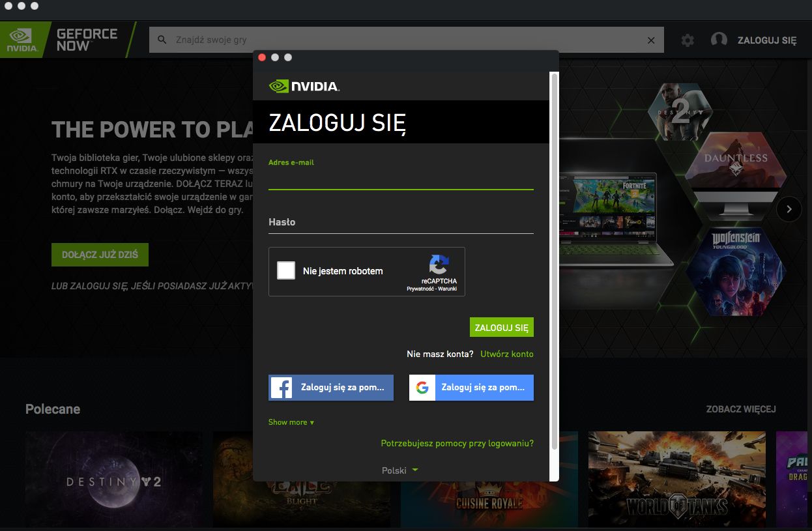Open the Cuisine Royale game thumbnail
Viewport: 812px width, 531px height.
[x=489, y=480]
